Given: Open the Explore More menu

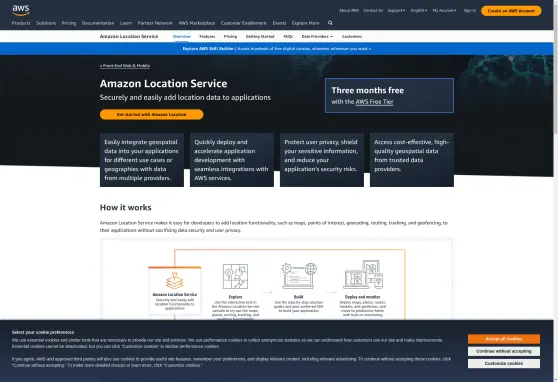Looking at the screenshot, I should pyautogui.click(x=305, y=23).
